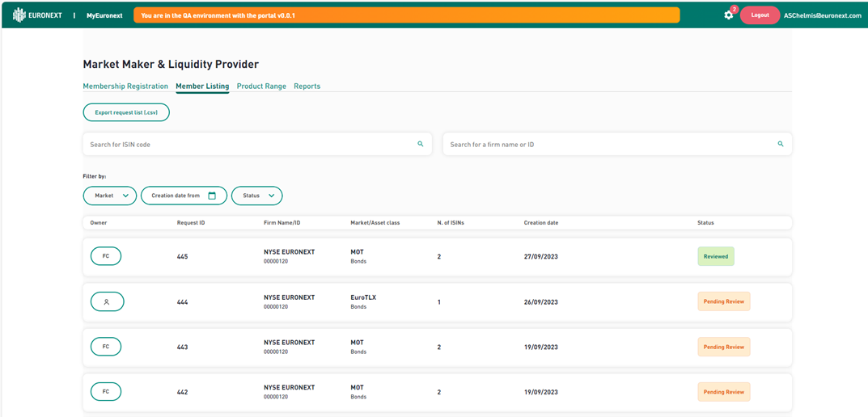Viewport: 868px width, 417px height.
Task: Click the Firm Name/ID column header
Action: [x=282, y=223]
